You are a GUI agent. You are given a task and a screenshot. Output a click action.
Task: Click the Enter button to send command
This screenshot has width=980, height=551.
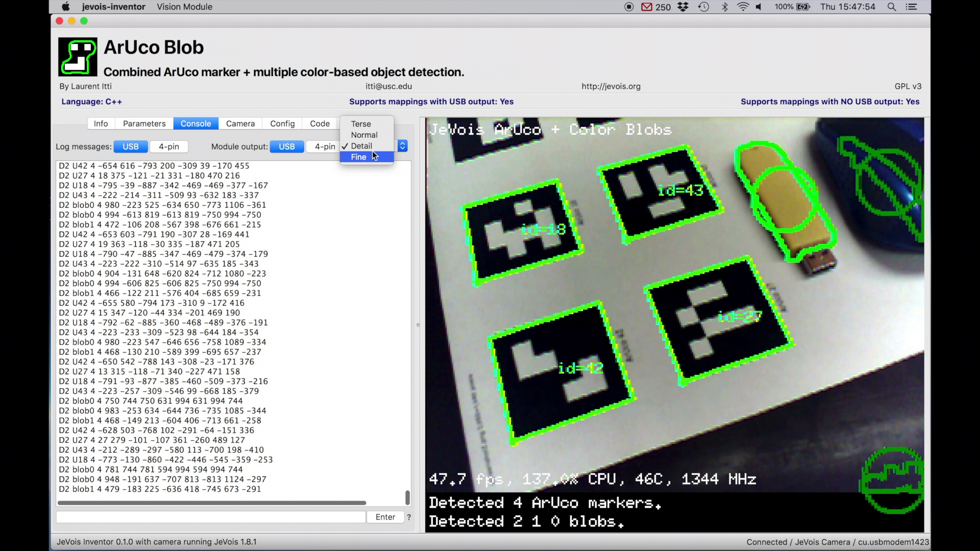(x=385, y=517)
